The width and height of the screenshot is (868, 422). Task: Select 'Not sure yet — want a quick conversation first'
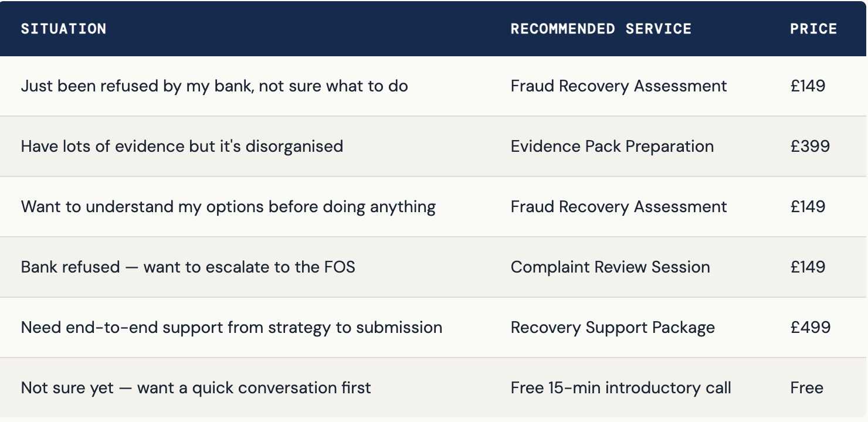pyautogui.click(x=196, y=388)
